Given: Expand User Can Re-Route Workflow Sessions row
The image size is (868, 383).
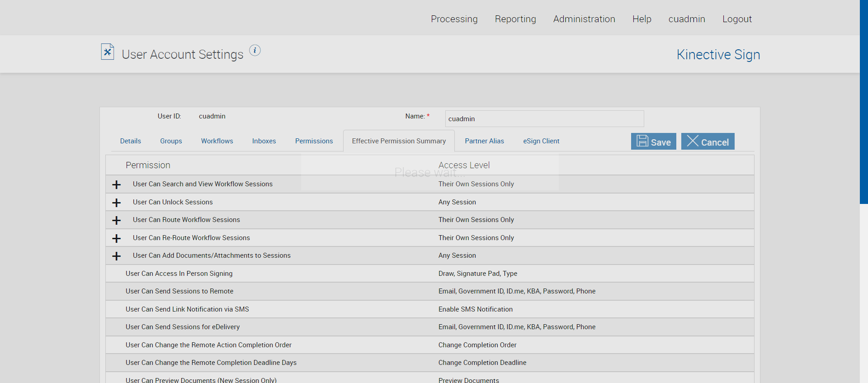Looking at the screenshot, I should 117,238.
